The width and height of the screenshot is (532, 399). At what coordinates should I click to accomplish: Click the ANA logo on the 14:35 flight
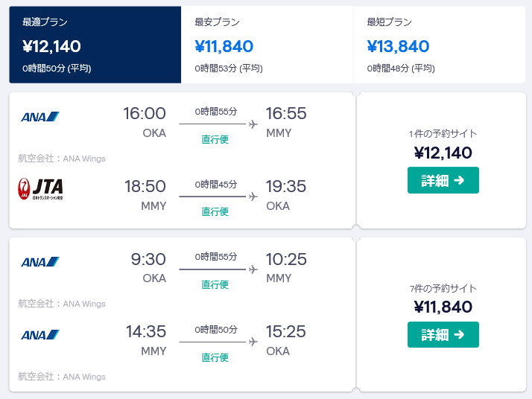pyautogui.click(x=40, y=334)
